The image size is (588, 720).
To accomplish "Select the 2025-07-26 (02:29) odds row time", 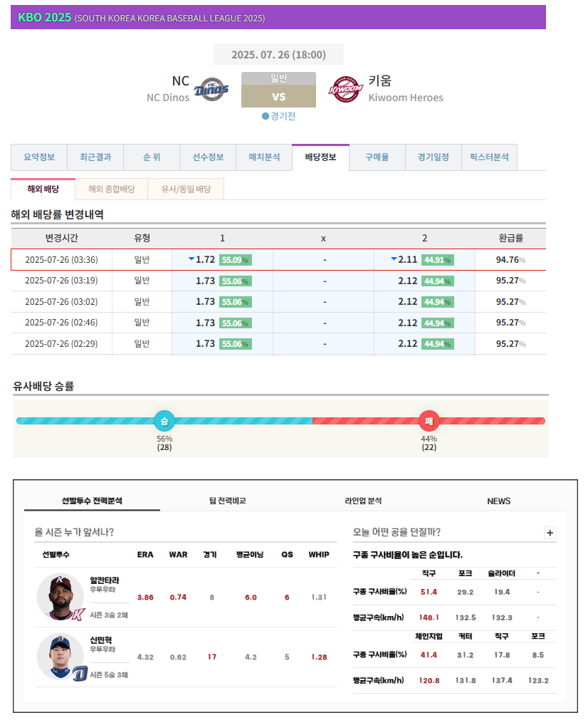I will (61, 343).
